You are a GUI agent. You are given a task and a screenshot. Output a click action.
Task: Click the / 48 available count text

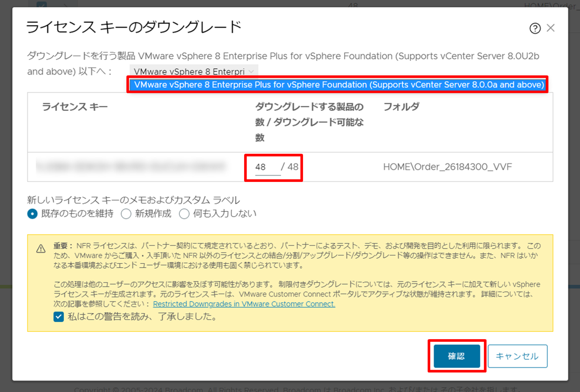pos(290,167)
